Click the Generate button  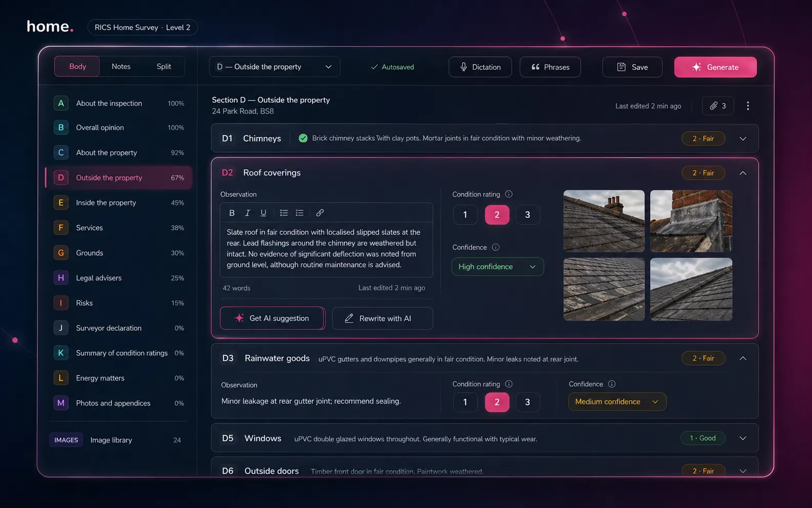(715, 67)
